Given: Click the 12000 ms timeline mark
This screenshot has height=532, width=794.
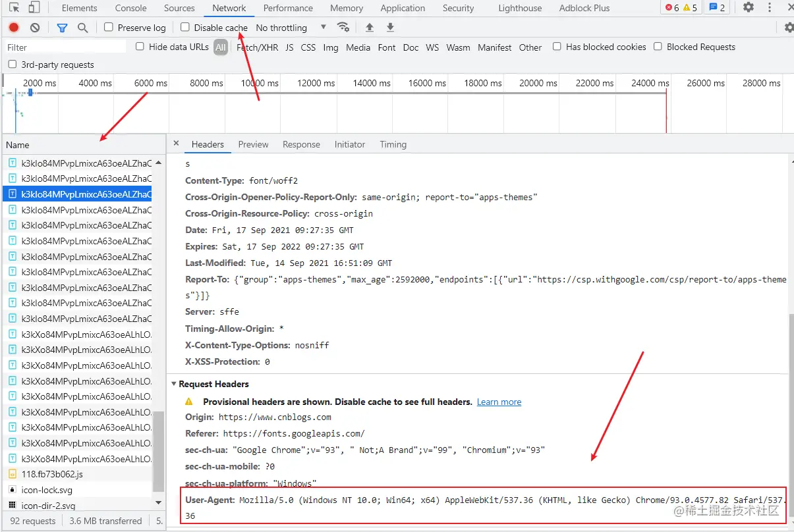Looking at the screenshot, I should 316,83.
